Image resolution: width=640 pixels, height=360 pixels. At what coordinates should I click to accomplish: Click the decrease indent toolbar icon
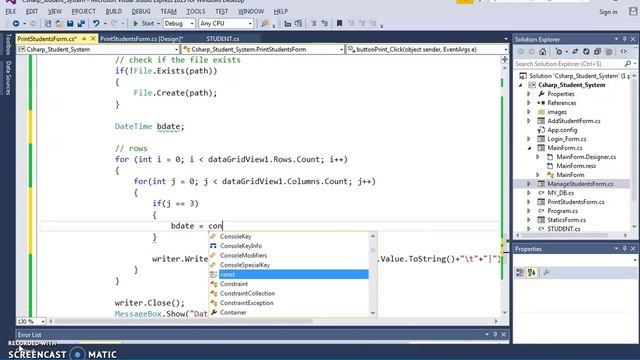click(x=287, y=24)
